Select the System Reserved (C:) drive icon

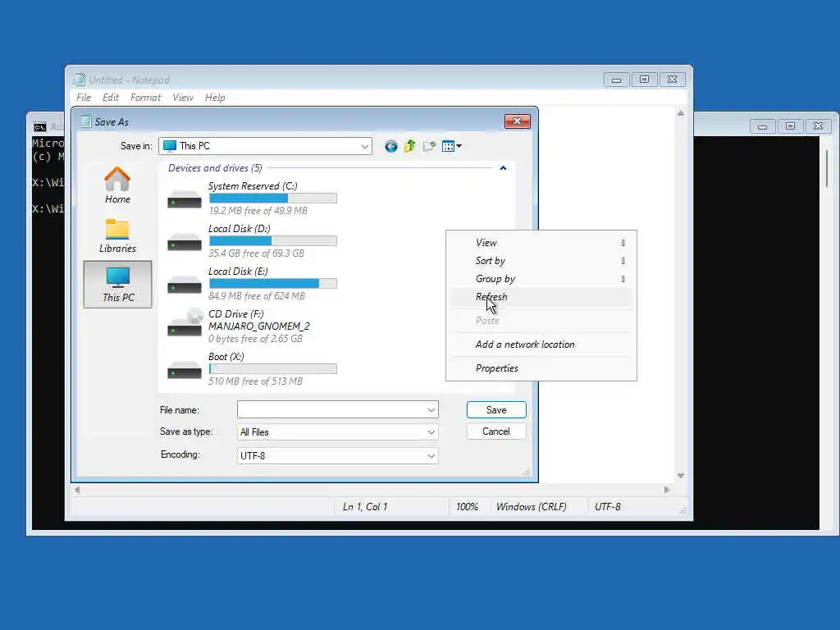coord(185,199)
